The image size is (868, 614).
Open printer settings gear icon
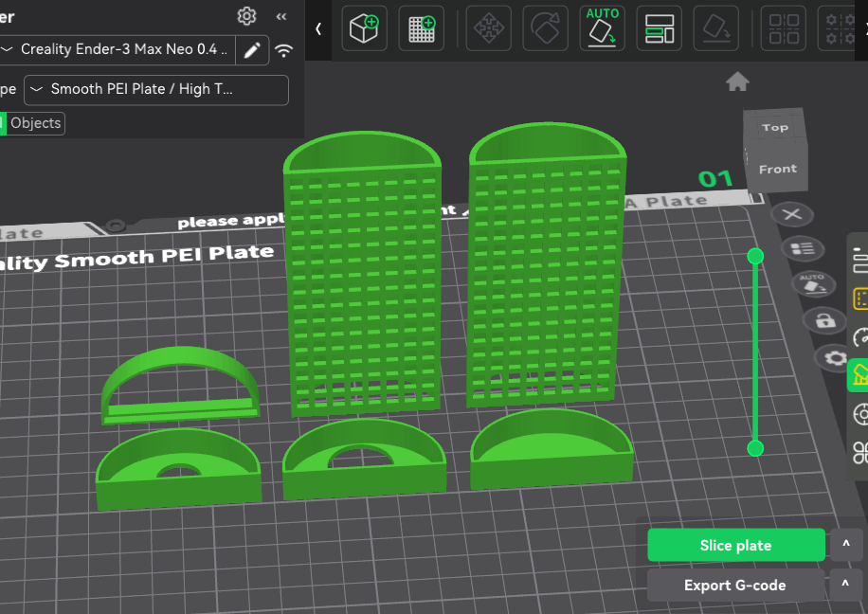coord(246,16)
